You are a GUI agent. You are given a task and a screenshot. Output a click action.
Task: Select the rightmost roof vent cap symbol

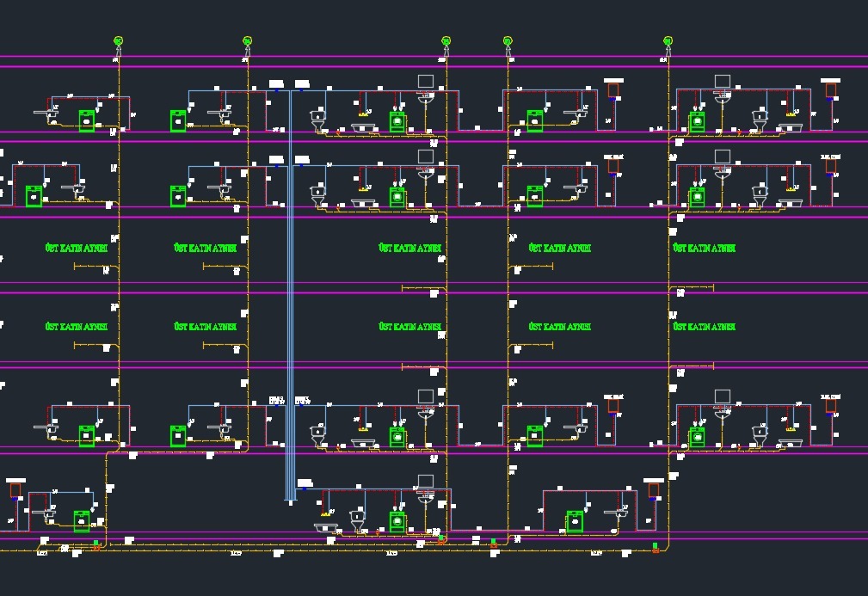(x=668, y=40)
